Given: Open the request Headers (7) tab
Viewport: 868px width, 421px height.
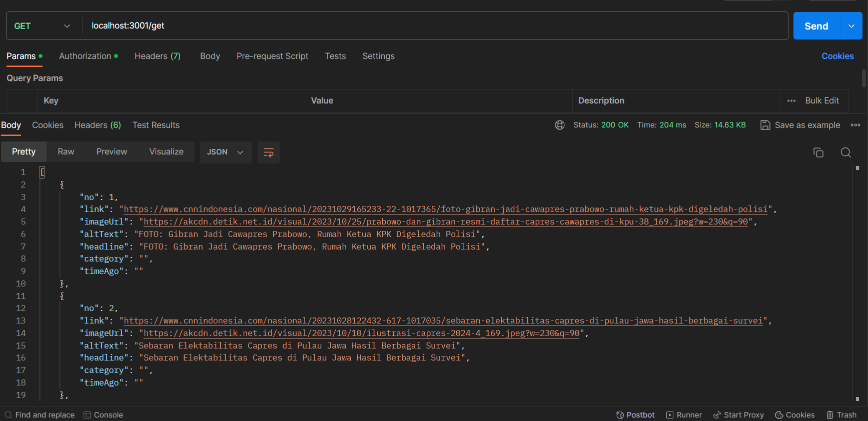Looking at the screenshot, I should coord(158,56).
